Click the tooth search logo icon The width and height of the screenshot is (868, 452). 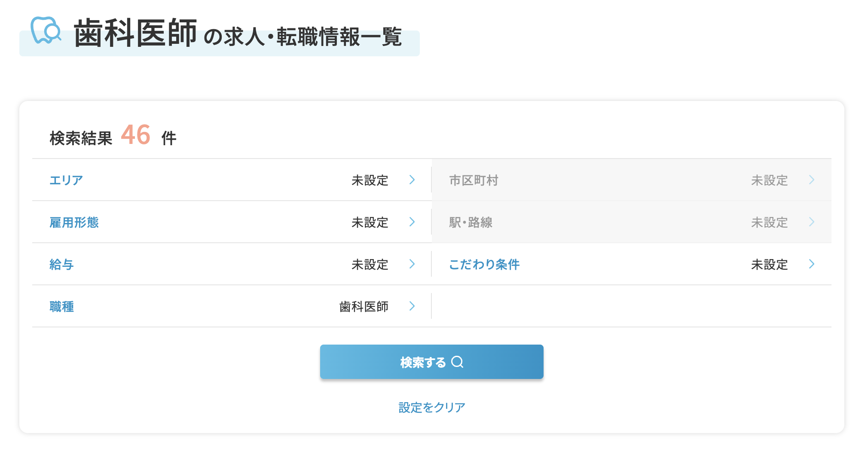46,30
